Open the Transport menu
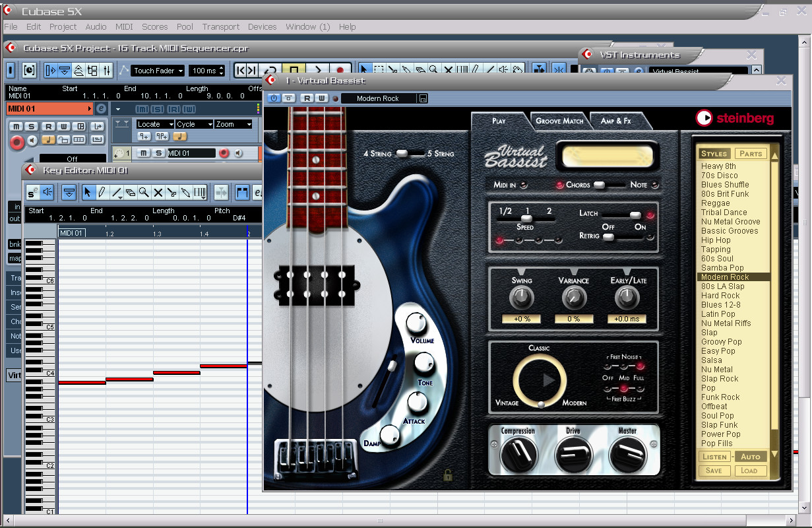812x528 pixels. pos(221,26)
